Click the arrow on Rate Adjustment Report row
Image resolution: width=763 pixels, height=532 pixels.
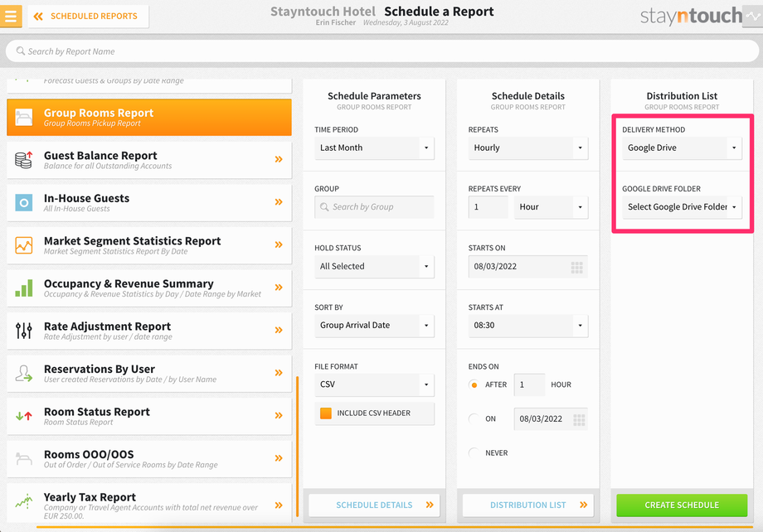[x=279, y=330]
